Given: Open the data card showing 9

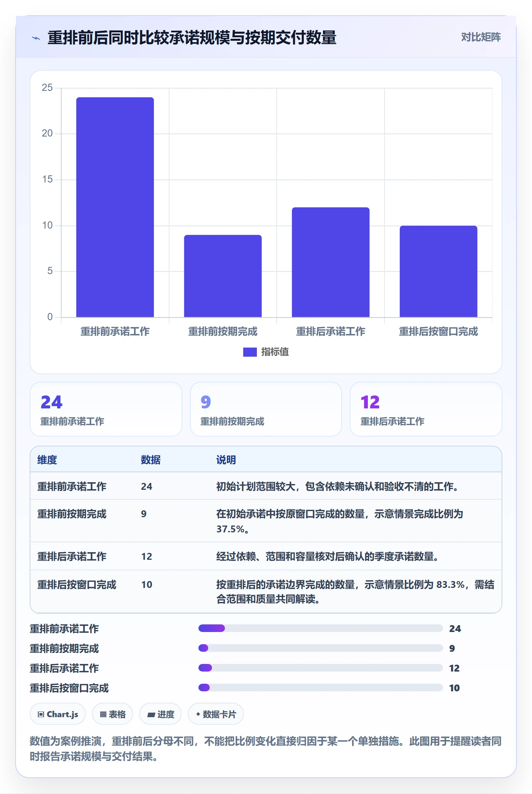Looking at the screenshot, I should pos(266,409).
